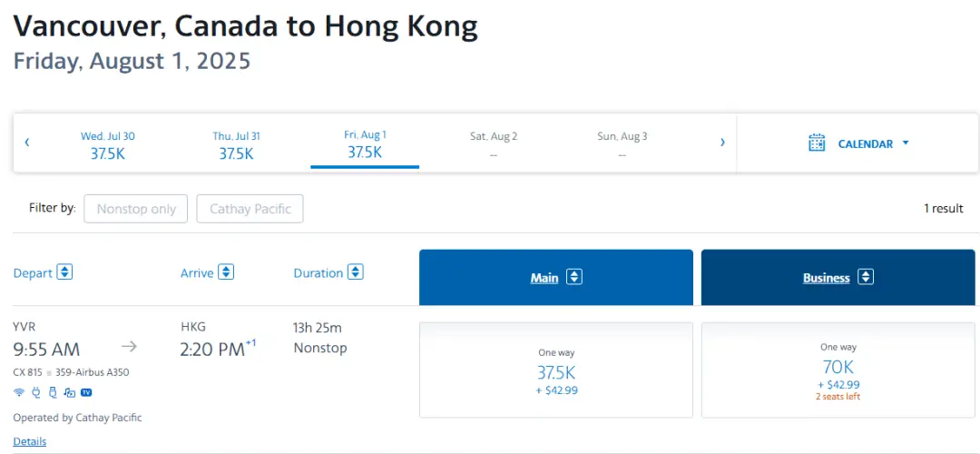980x454 pixels.
Task: Choose the Business 70K fare
Action: [x=838, y=370]
